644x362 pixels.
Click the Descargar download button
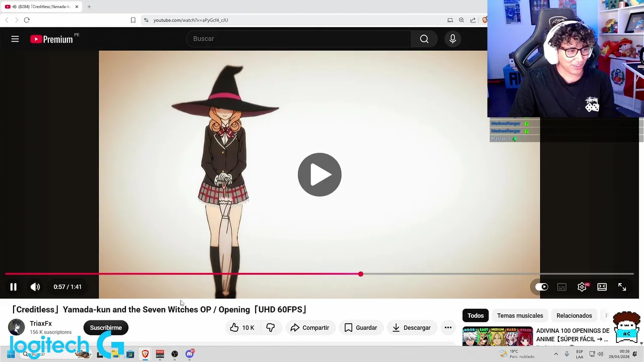(x=412, y=328)
